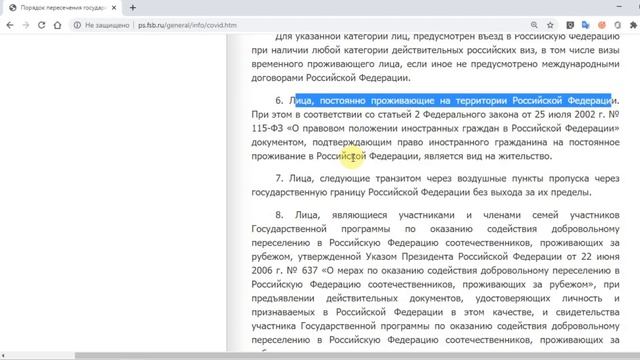This screenshot has width=640, height=360.
Task: Click the text '7. Лица, следующие транзитом'
Action: [348, 178]
